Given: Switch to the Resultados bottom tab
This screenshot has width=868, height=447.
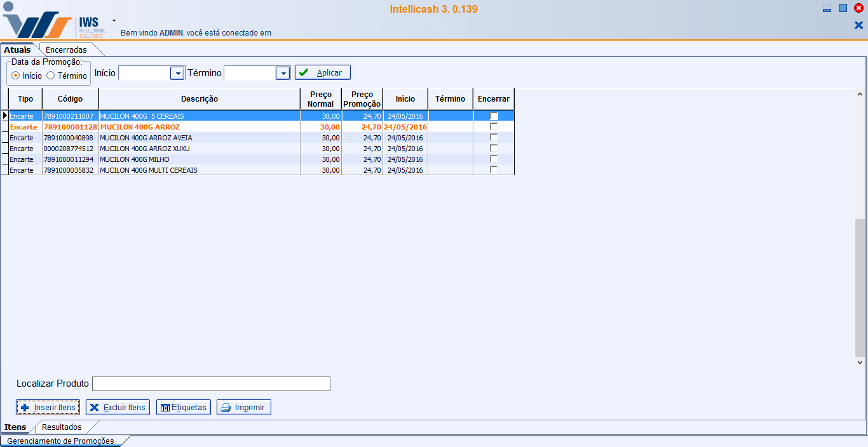Looking at the screenshot, I should tap(62, 427).
